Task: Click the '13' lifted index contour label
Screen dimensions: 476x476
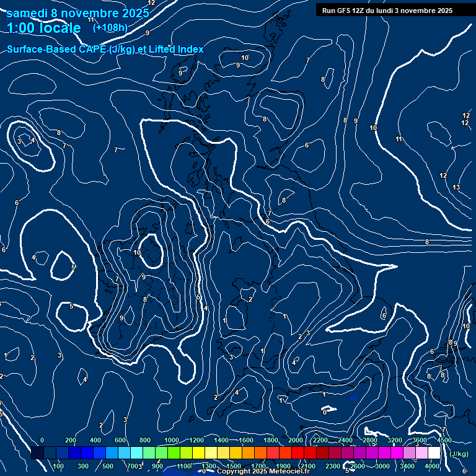Action: 456,187
